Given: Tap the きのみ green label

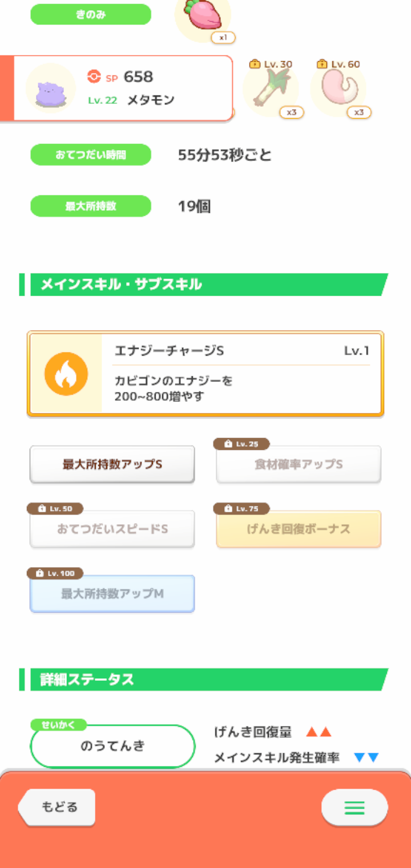Looking at the screenshot, I should pos(91,15).
